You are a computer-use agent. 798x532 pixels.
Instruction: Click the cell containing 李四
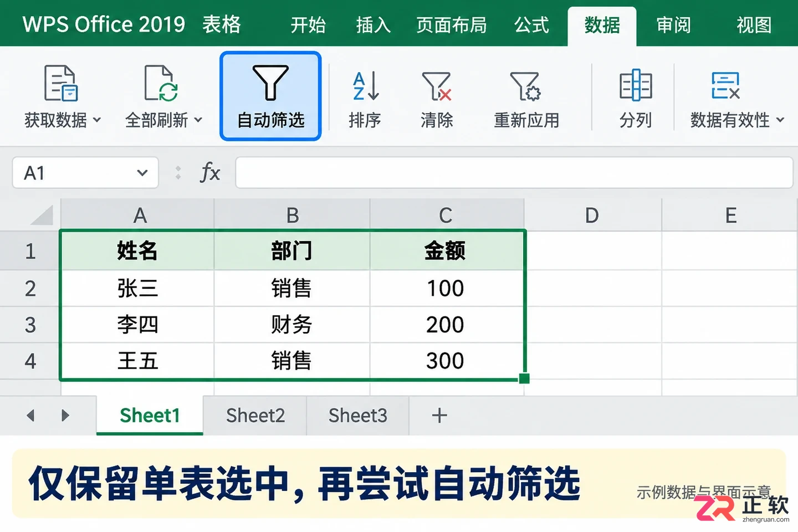tap(137, 325)
